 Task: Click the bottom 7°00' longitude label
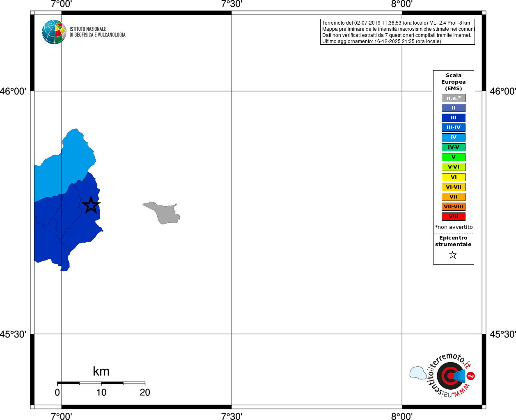(x=61, y=416)
